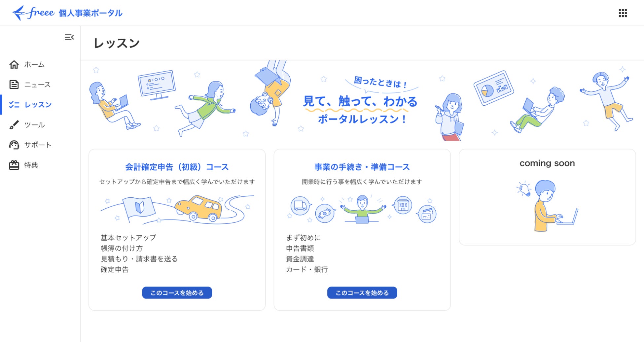Click the home icon beside ホーム
Viewport: 644px width, 342px height.
[x=14, y=65]
